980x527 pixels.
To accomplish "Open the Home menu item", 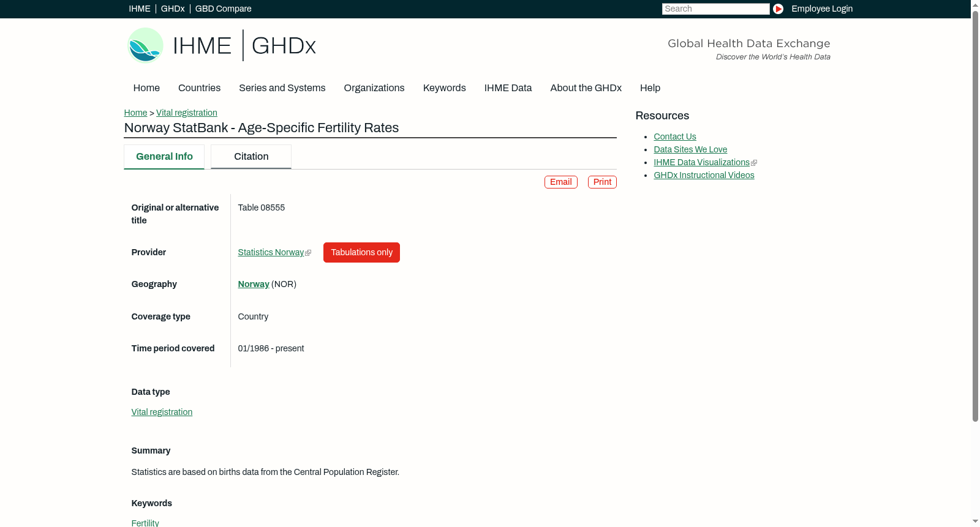I will [x=146, y=88].
